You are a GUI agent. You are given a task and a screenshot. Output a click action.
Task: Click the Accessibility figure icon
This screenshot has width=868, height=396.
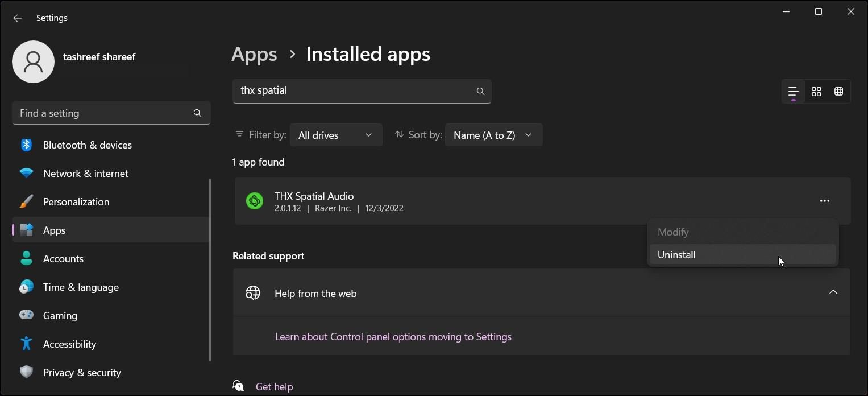pyautogui.click(x=26, y=344)
